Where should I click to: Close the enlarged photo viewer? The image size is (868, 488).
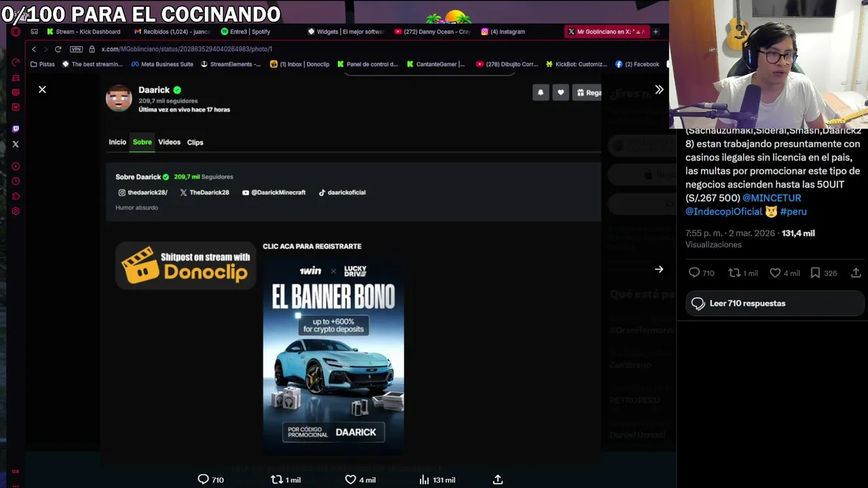click(42, 89)
